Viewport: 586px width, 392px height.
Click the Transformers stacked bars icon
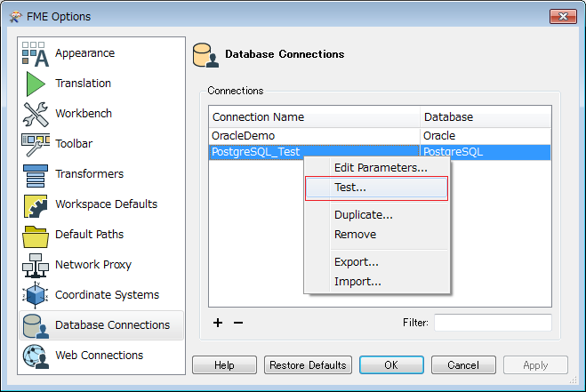coord(36,175)
